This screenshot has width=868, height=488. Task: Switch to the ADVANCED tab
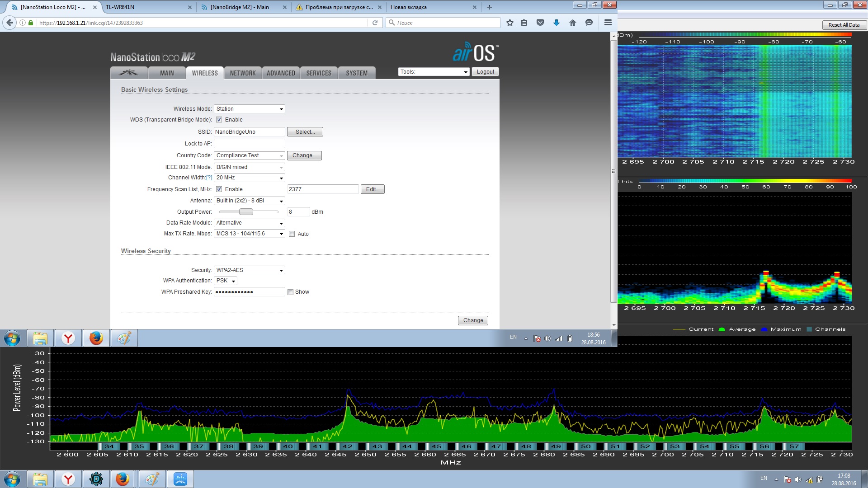(x=281, y=73)
